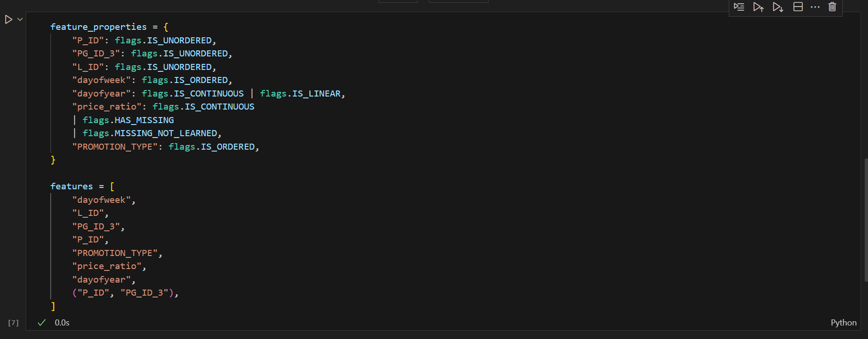This screenshot has height=339, width=868.
Task: Place cursor on the feature_properties variable name
Action: pyautogui.click(x=98, y=27)
